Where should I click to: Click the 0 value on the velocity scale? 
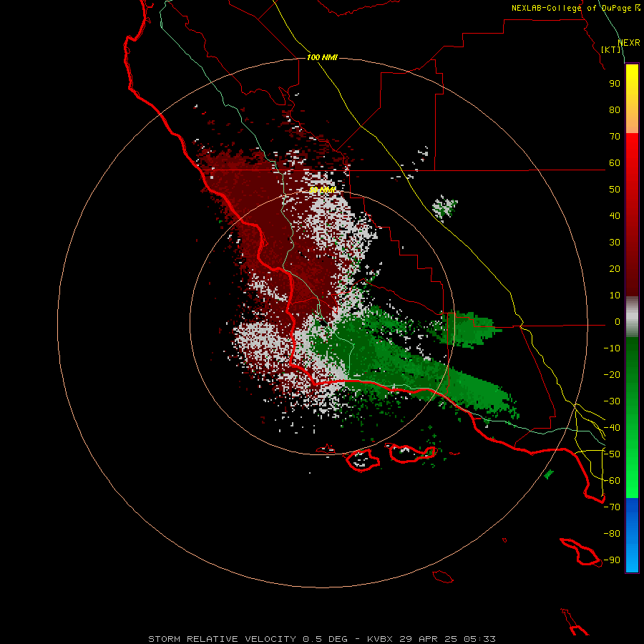618,322
